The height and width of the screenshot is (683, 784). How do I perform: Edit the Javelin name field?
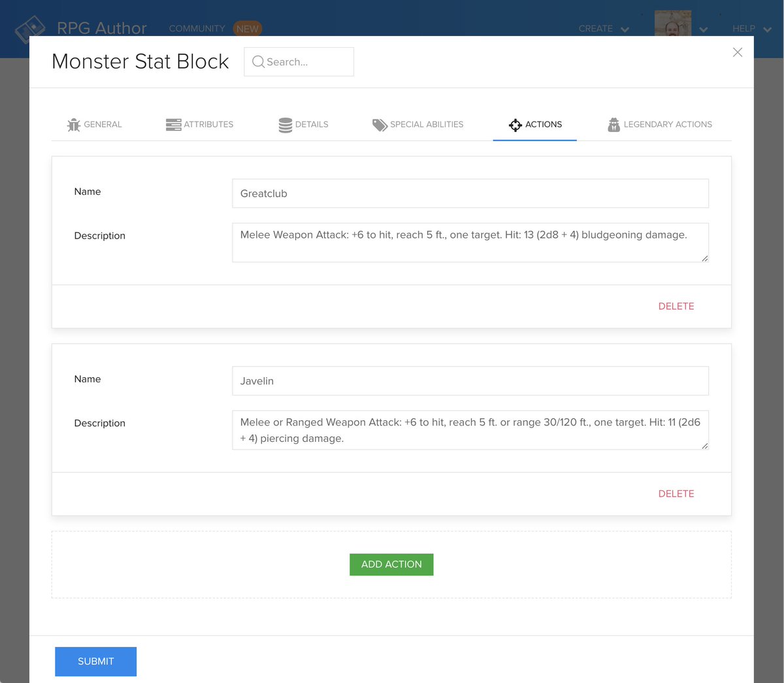point(470,381)
